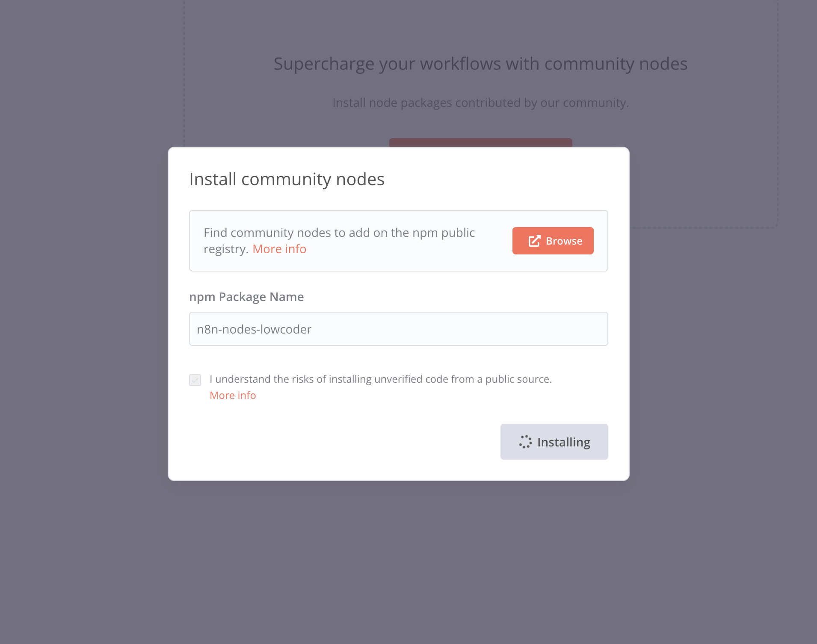This screenshot has height=644, width=817.
Task: Open More info link below risks statement
Action: (x=233, y=395)
